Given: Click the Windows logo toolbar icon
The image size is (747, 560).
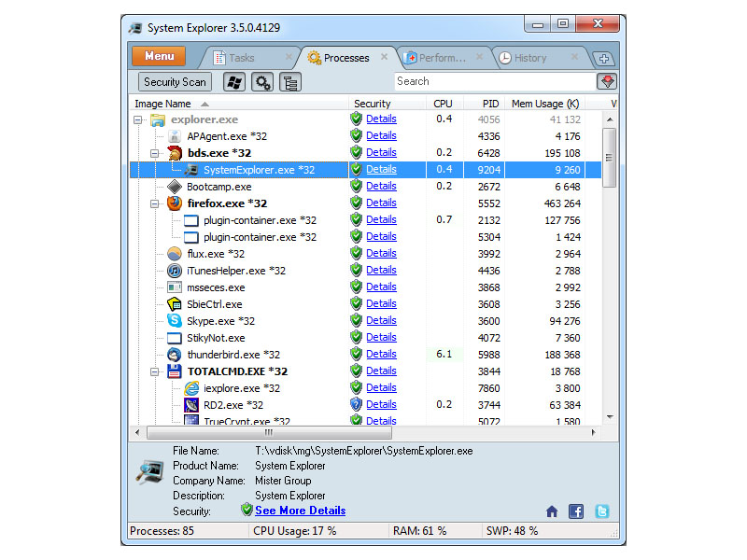Looking at the screenshot, I should coord(234,82).
